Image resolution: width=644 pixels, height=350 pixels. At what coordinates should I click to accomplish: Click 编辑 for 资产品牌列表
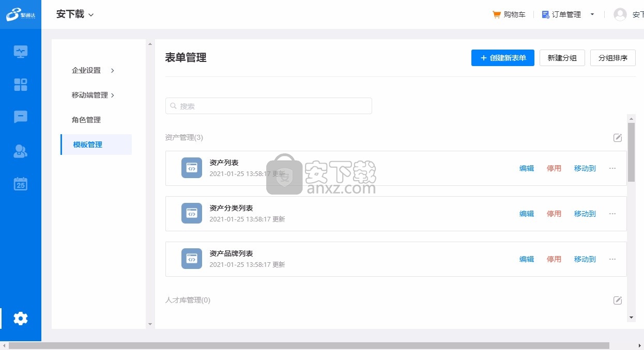pyautogui.click(x=527, y=259)
